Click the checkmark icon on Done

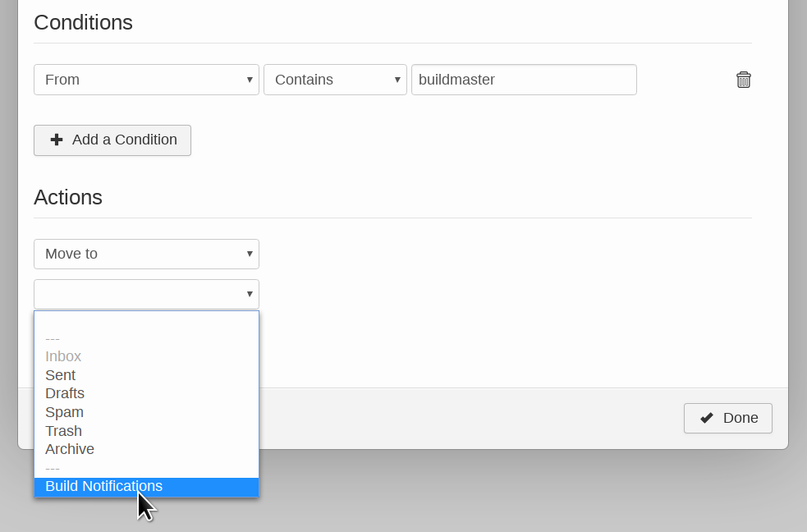pyautogui.click(x=706, y=418)
